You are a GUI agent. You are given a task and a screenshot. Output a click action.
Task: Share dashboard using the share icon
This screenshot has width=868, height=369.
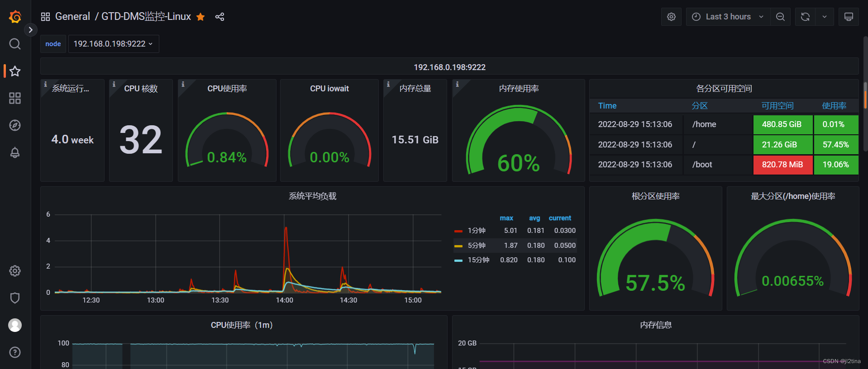219,17
